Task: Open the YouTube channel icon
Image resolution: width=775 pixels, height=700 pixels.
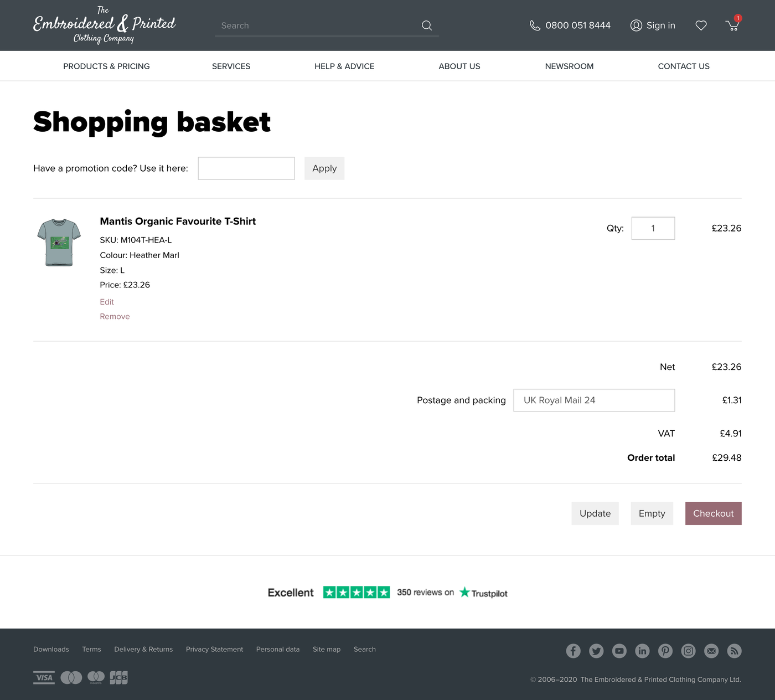Action: [619, 651]
